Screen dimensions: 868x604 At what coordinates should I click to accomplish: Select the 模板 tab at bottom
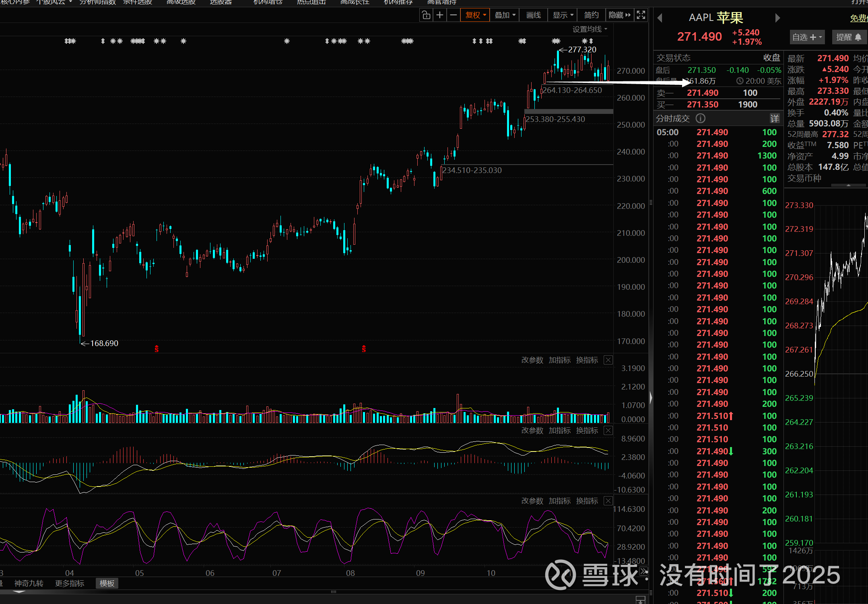tap(107, 583)
